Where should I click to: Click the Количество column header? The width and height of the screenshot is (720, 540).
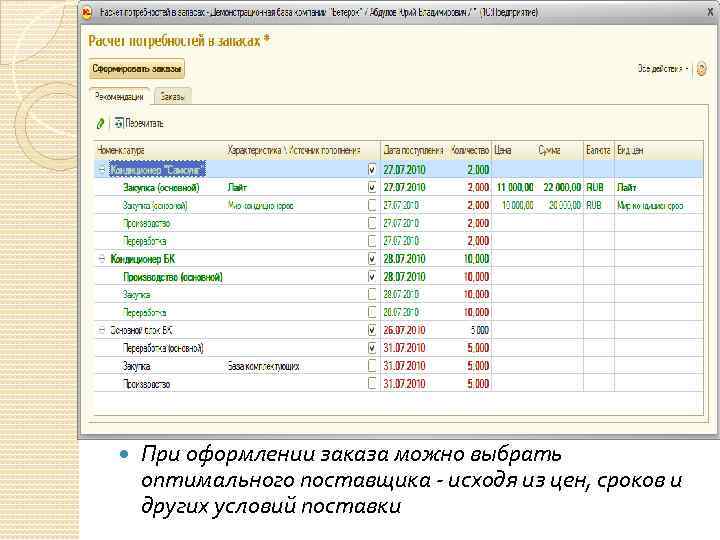tap(470, 151)
